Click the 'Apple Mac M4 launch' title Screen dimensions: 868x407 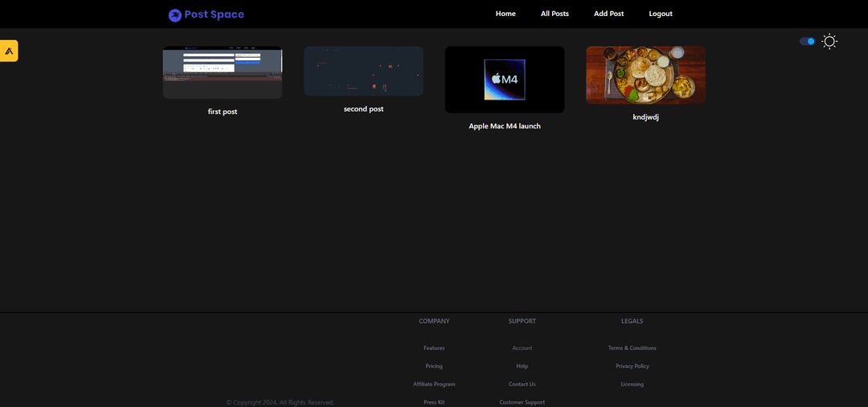coord(505,126)
